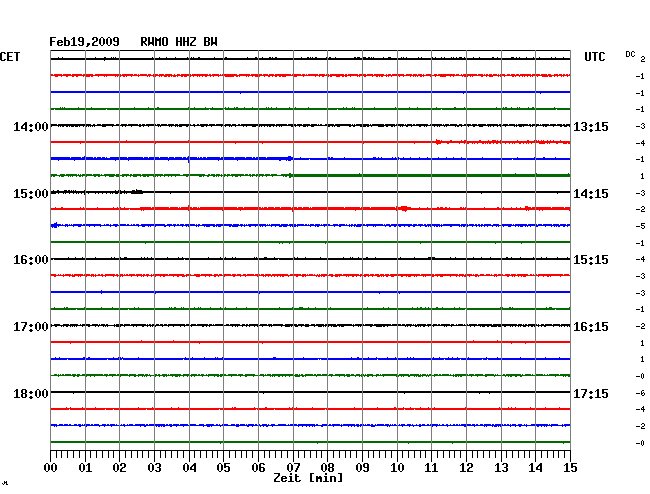650x494 pixels.
Task: Click the red trace burst near minute 10
Action: click(405, 208)
